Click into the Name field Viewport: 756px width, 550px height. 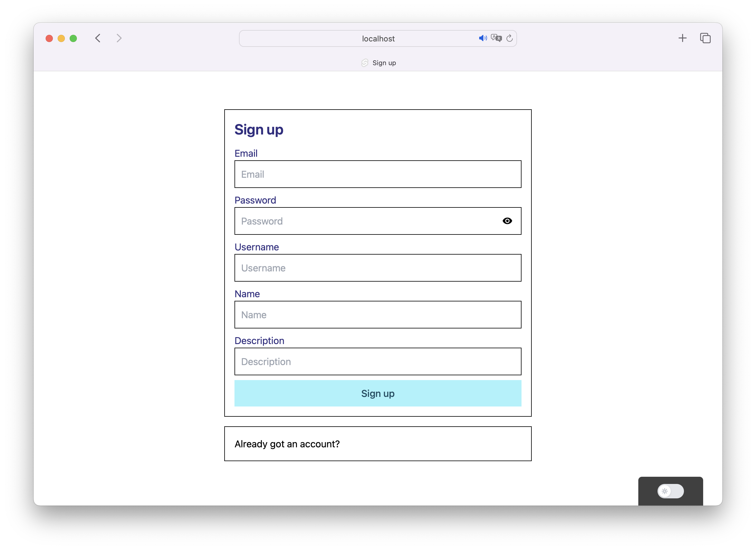click(378, 315)
